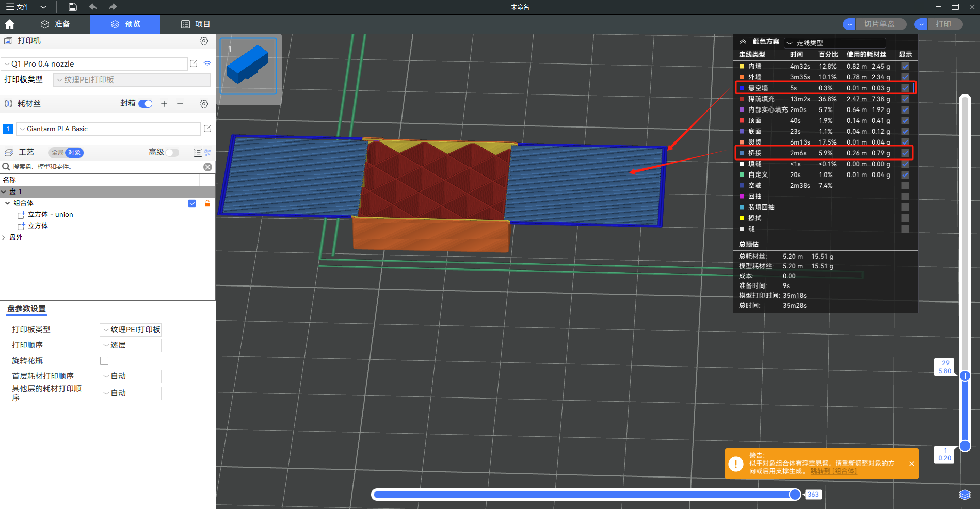980x509 pixels.
Task: Open printer settings gear icon
Action: (204, 41)
